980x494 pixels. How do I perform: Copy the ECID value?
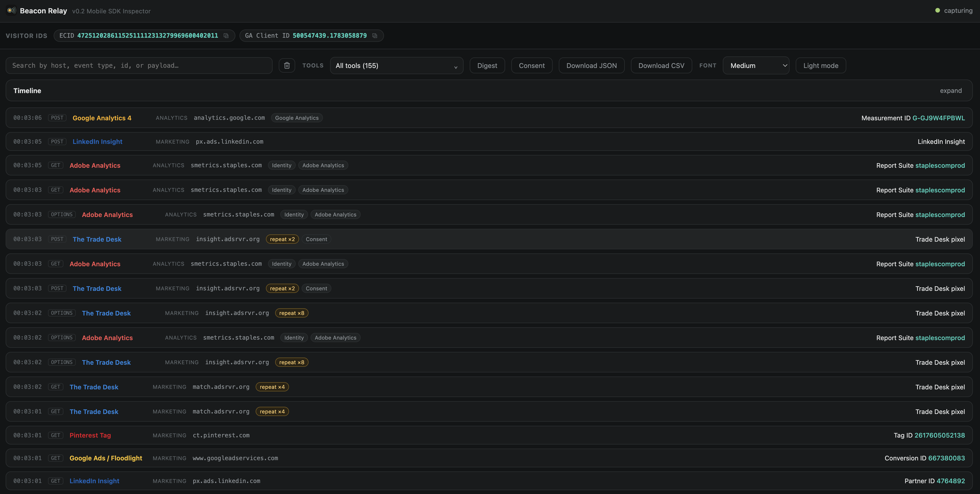[226, 36]
